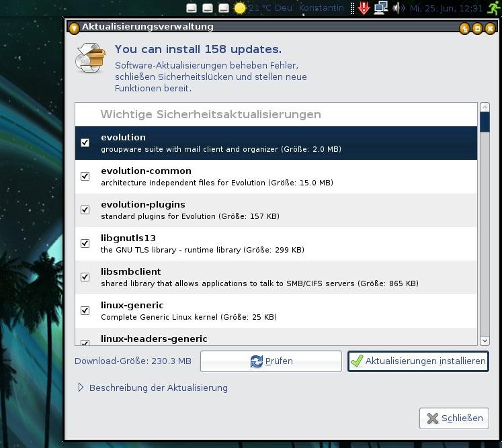
Task: Deselect the libsmbclient checkbox
Action: tap(85, 277)
